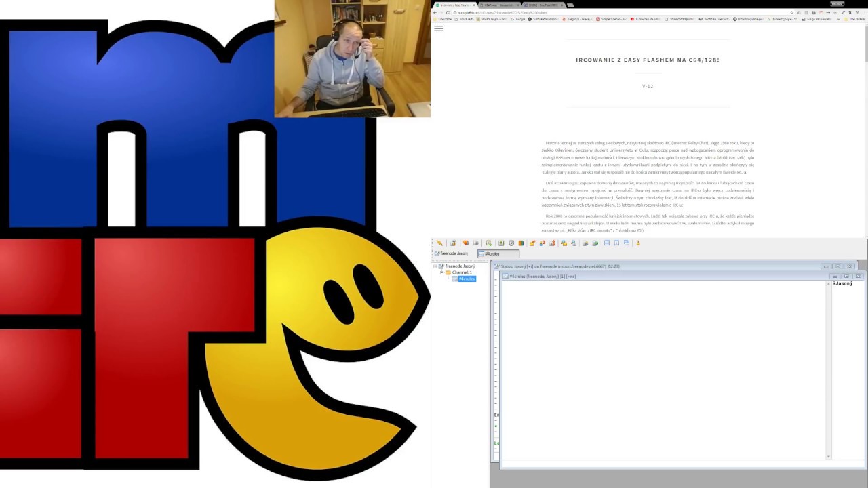Click the channel window vertical scrollbar

coord(828,369)
